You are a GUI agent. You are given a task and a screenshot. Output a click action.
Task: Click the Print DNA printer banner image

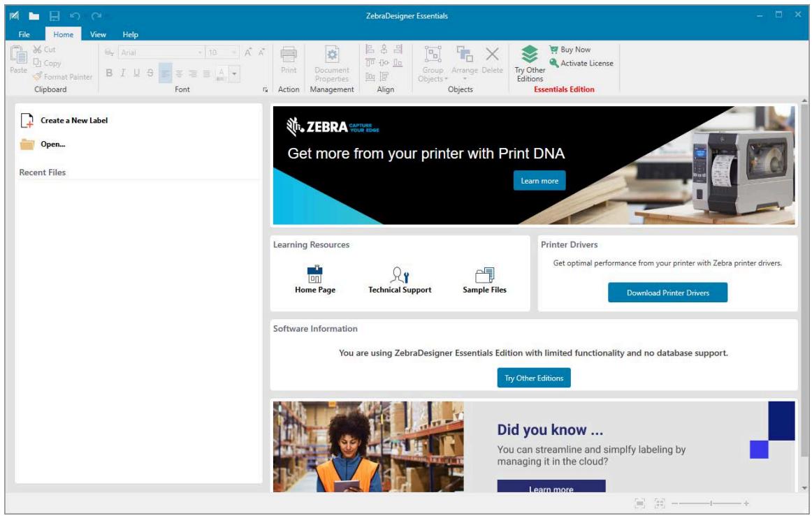pos(534,165)
